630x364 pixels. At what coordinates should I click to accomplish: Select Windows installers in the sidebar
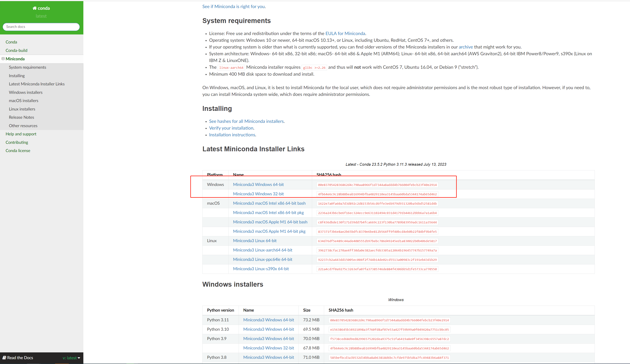(26, 92)
